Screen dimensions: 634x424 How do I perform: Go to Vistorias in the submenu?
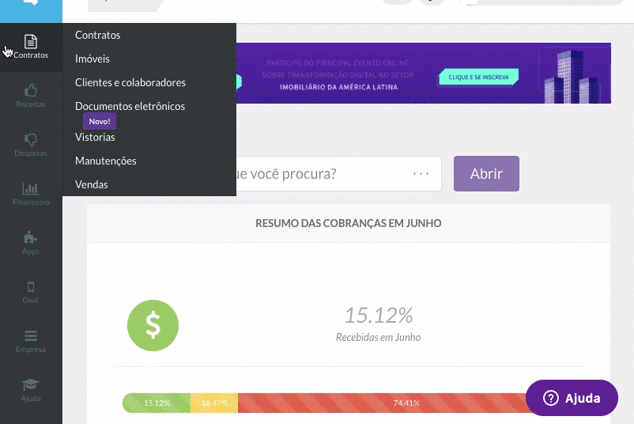click(x=95, y=137)
